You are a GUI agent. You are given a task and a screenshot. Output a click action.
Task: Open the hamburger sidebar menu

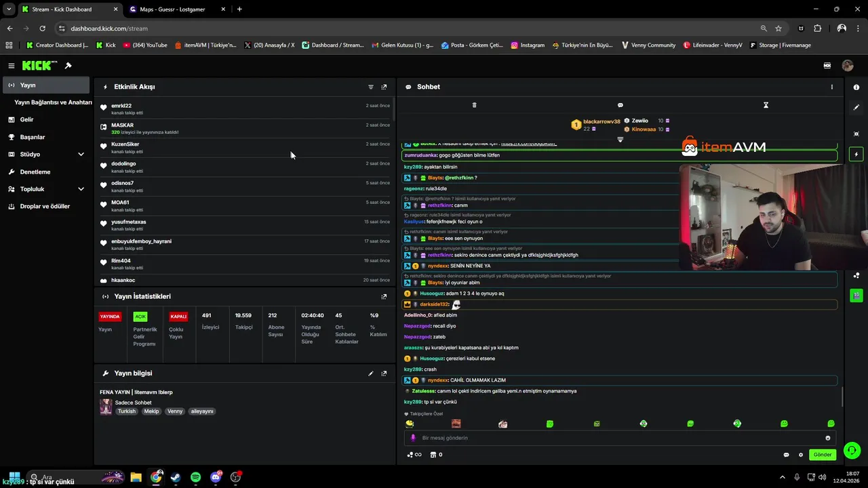[x=11, y=66]
